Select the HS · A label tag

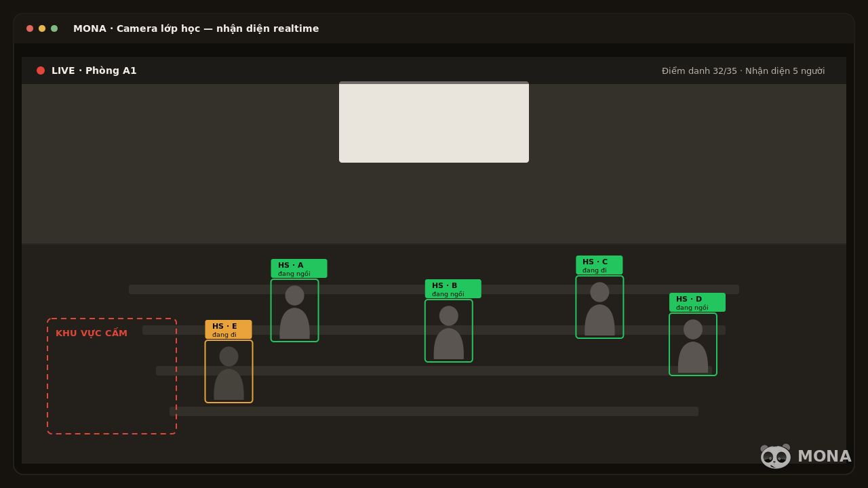(x=299, y=268)
